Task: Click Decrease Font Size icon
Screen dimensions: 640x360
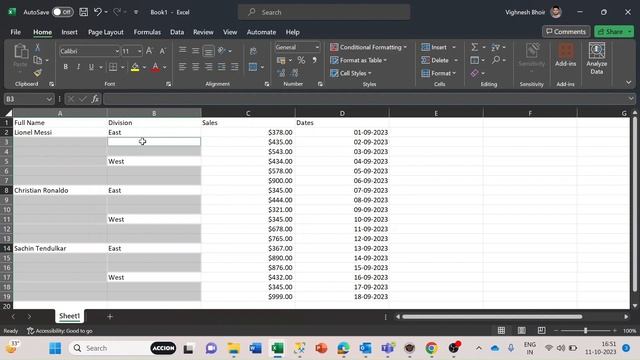Action: (x=162, y=51)
